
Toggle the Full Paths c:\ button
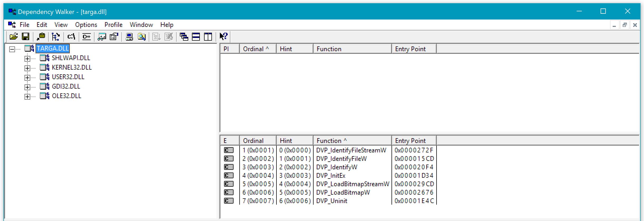point(71,36)
